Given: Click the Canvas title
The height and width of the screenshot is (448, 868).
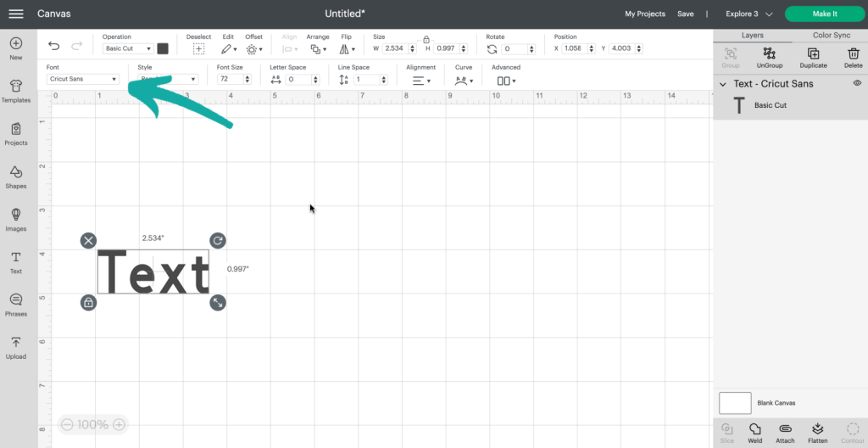Looking at the screenshot, I should pyautogui.click(x=53, y=14).
